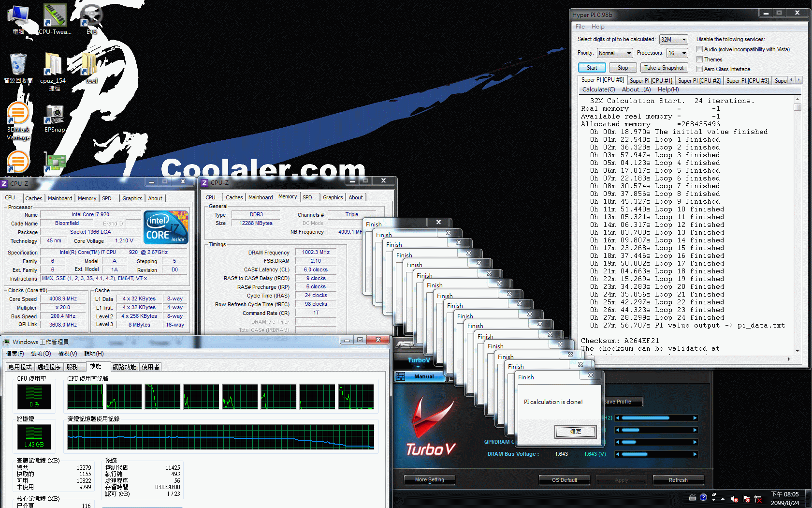Click the Super PI output horizontal scrollbar
This screenshot has height=508, width=812.
pos(686,359)
